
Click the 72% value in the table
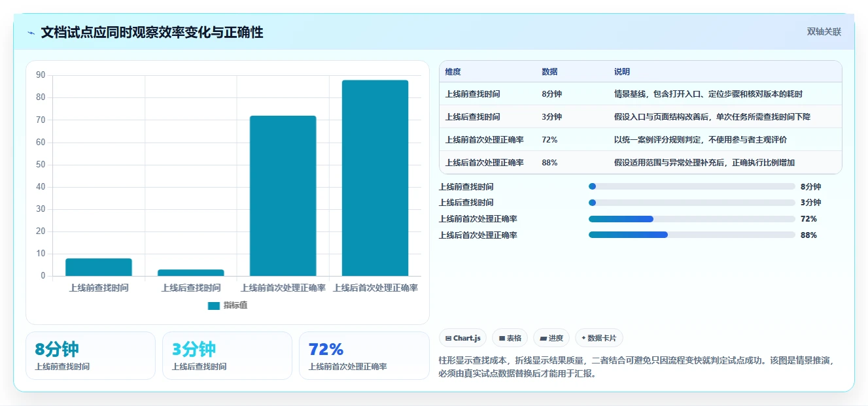(549, 140)
